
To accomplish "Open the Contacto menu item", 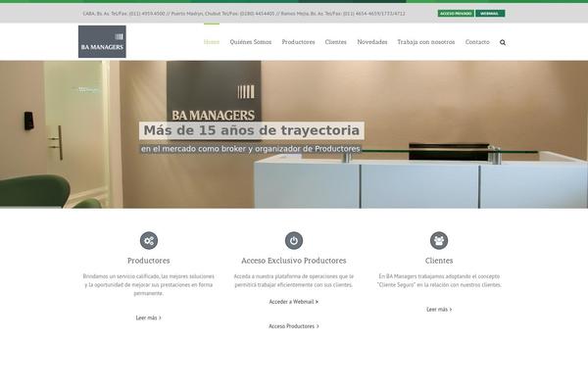I will coord(477,42).
